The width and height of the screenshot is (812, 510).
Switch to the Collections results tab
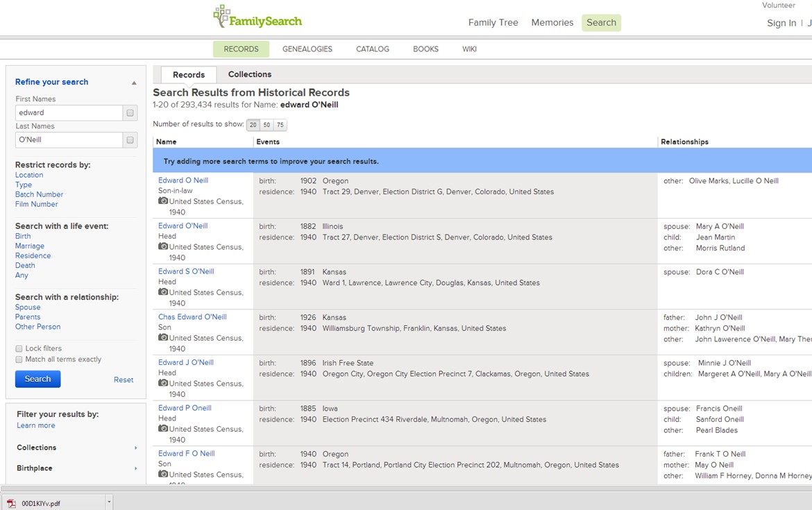(x=250, y=74)
